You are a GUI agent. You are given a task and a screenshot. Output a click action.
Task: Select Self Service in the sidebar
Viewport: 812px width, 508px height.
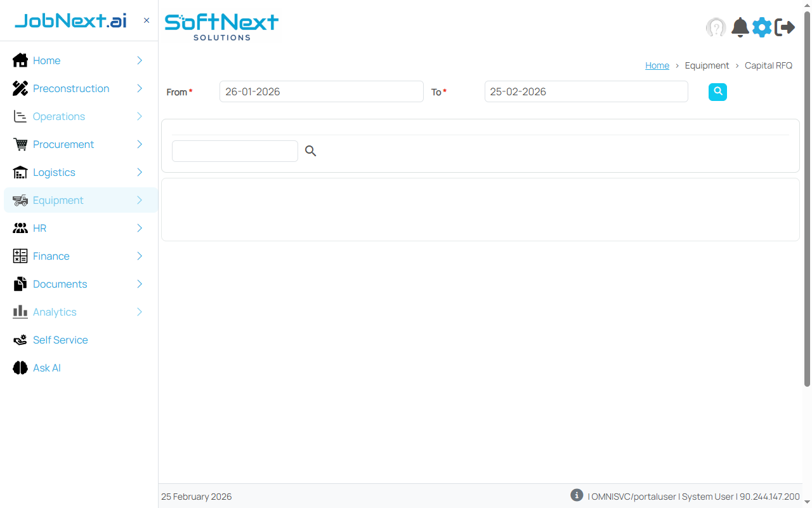60,340
